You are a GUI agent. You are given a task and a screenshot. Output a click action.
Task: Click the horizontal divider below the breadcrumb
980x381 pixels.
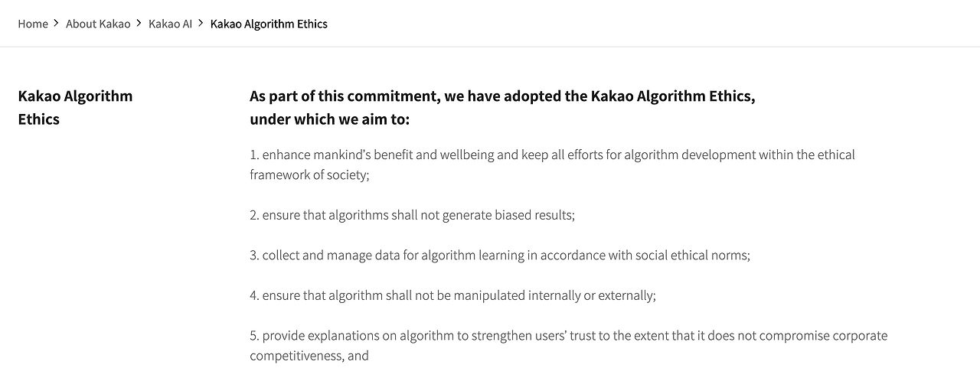click(490, 47)
